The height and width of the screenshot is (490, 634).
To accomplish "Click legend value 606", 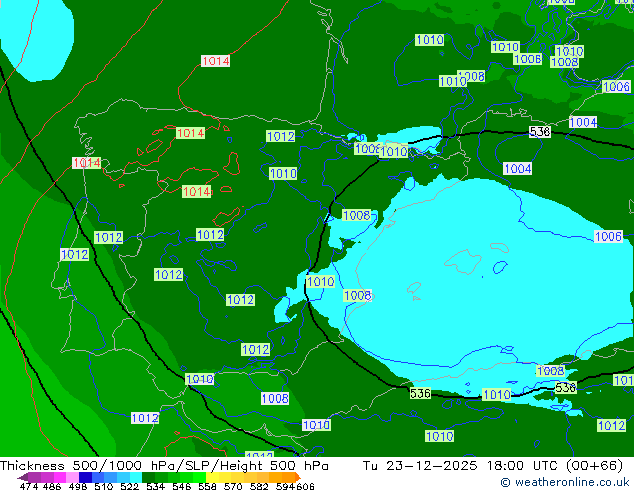I will pyautogui.click(x=305, y=486).
